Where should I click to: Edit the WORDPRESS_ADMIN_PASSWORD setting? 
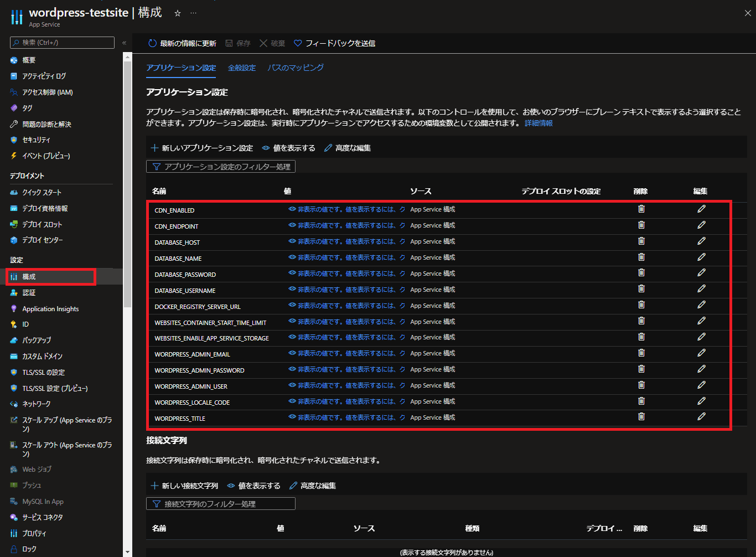click(701, 369)
